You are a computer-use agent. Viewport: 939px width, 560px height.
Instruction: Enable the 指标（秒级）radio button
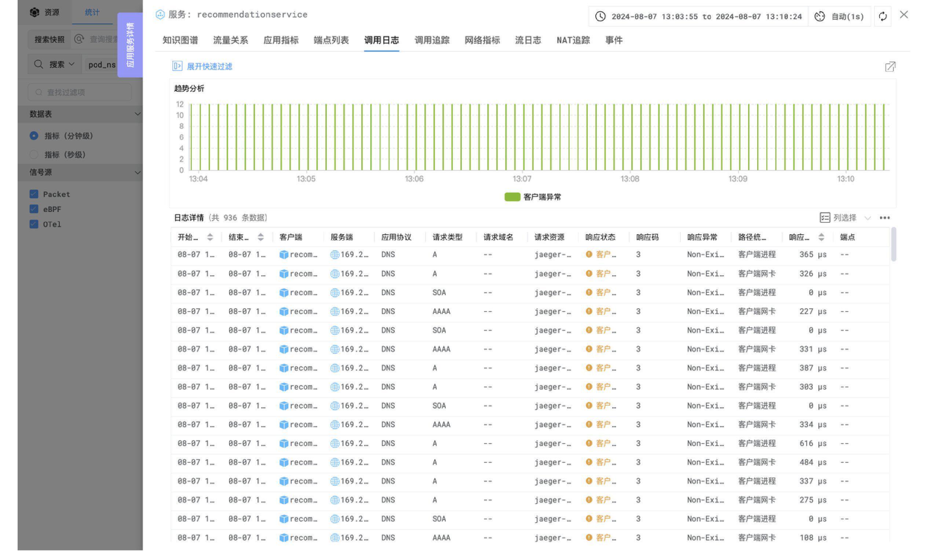pos(34,155)
